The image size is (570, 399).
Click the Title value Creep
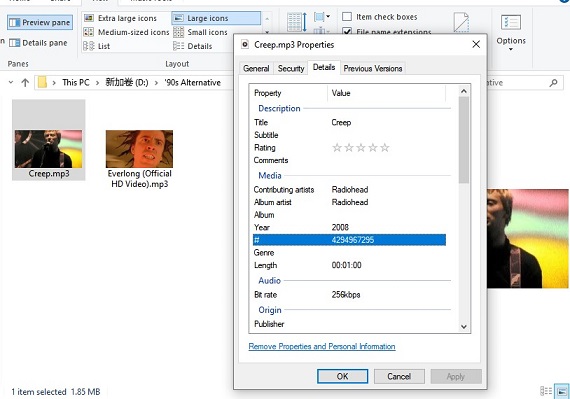tap(341, 122)
